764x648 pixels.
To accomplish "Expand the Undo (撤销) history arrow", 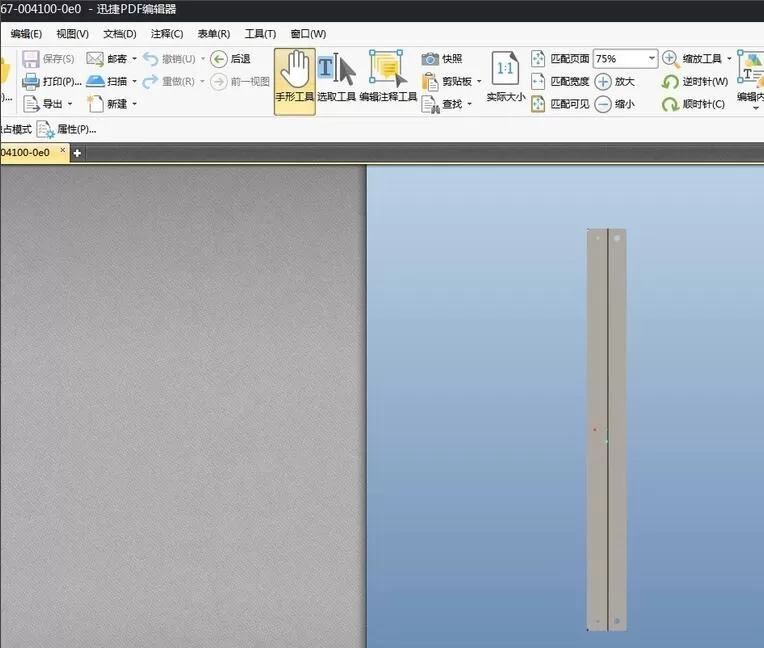I will (203, 59).
